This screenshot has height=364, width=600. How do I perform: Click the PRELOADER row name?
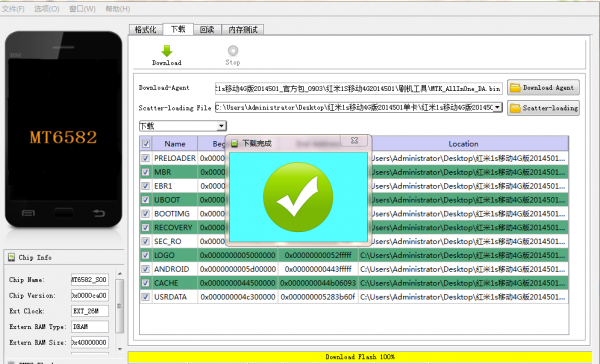coord(174,158)
